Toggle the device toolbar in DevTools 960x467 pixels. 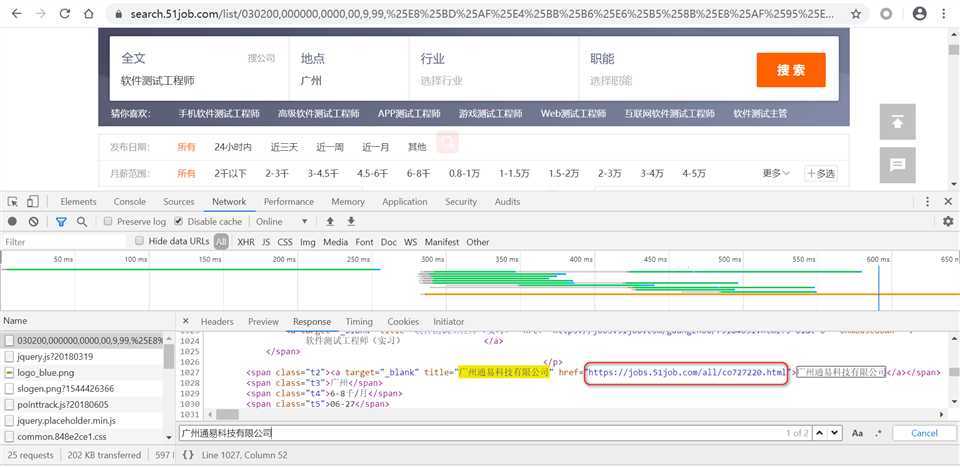click(32, 201)
